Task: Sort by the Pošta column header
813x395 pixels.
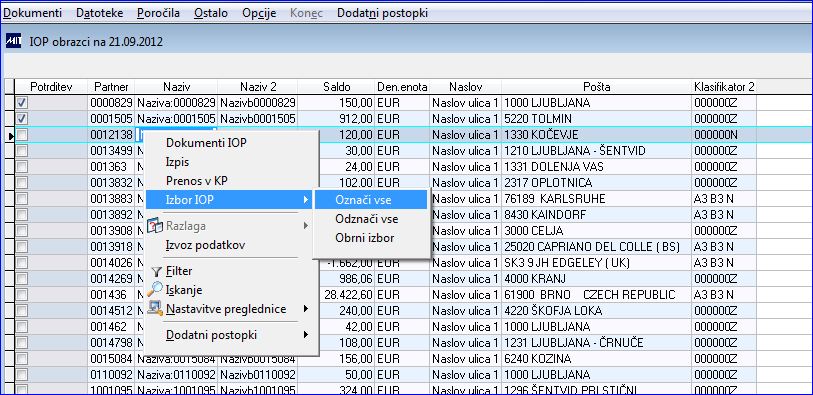Action: tap(596, 87)
